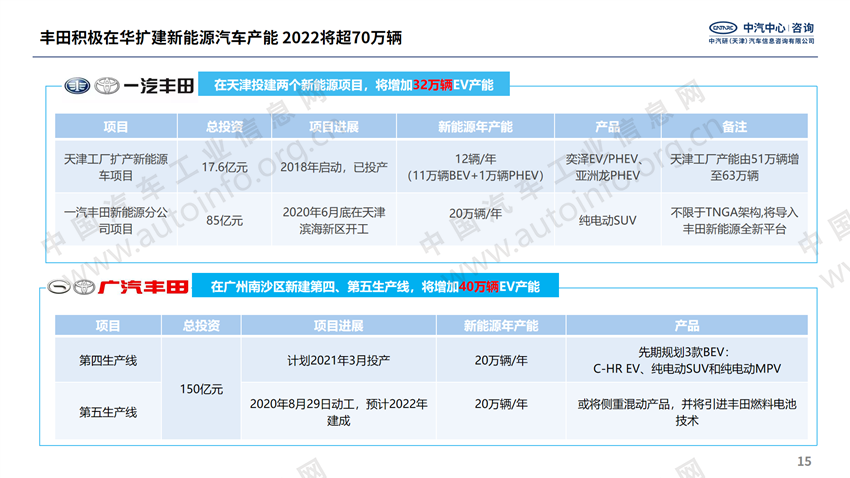Click the 计划2021年3月投产 cell

339,360
